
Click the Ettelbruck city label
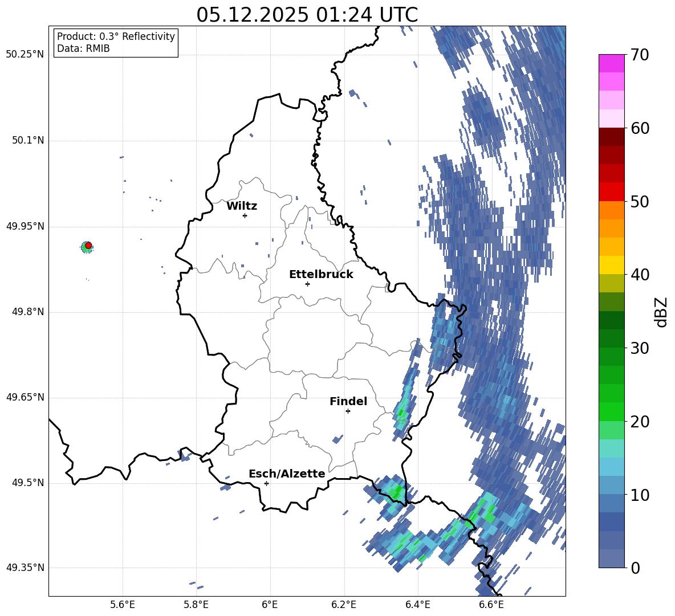tap(321, 275)
